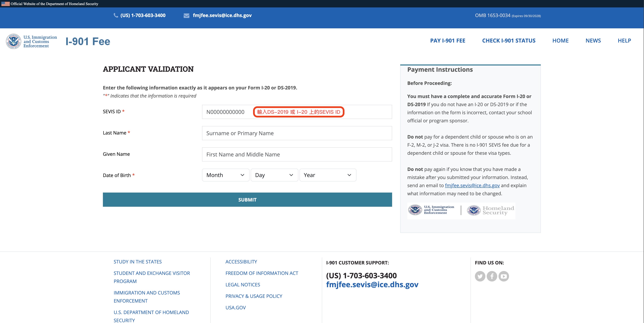The image size is (644, 323).
Task: Click header email fmjfee.sevis@ice.dhs.gov
Action: coord(222,16)
